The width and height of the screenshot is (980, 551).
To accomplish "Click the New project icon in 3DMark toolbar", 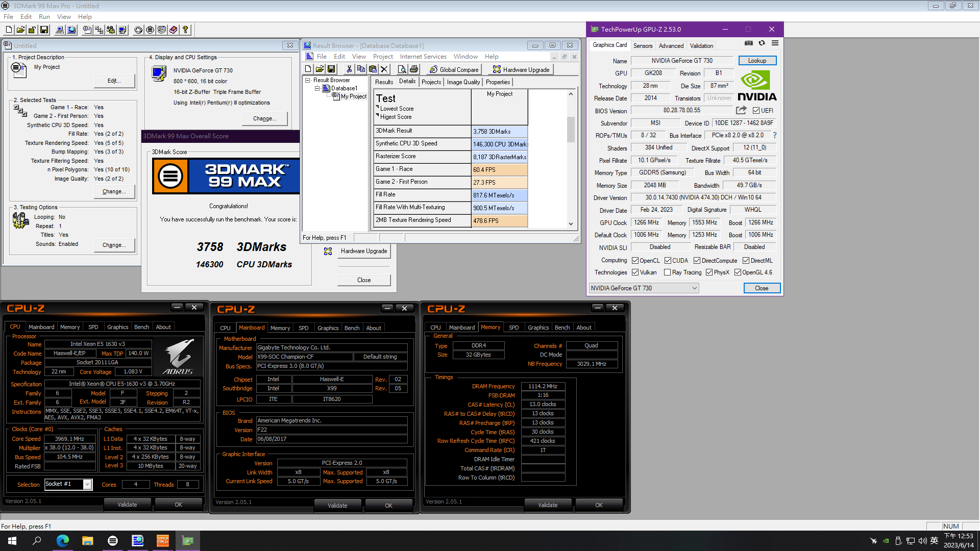I will tap(9, 30).
